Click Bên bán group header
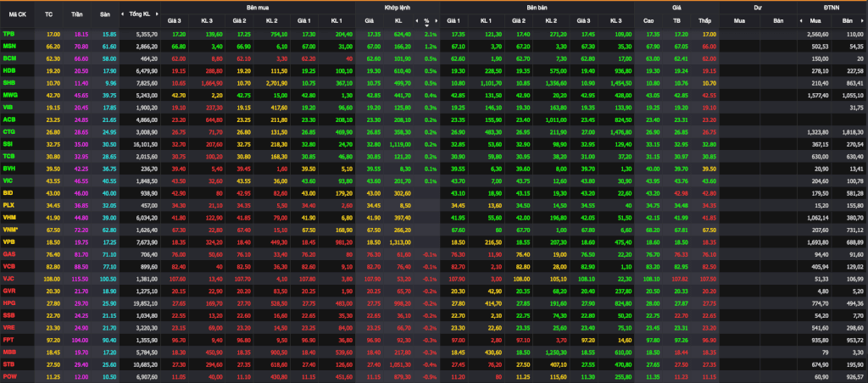868x383 pixels. click(x=537, y=7)
